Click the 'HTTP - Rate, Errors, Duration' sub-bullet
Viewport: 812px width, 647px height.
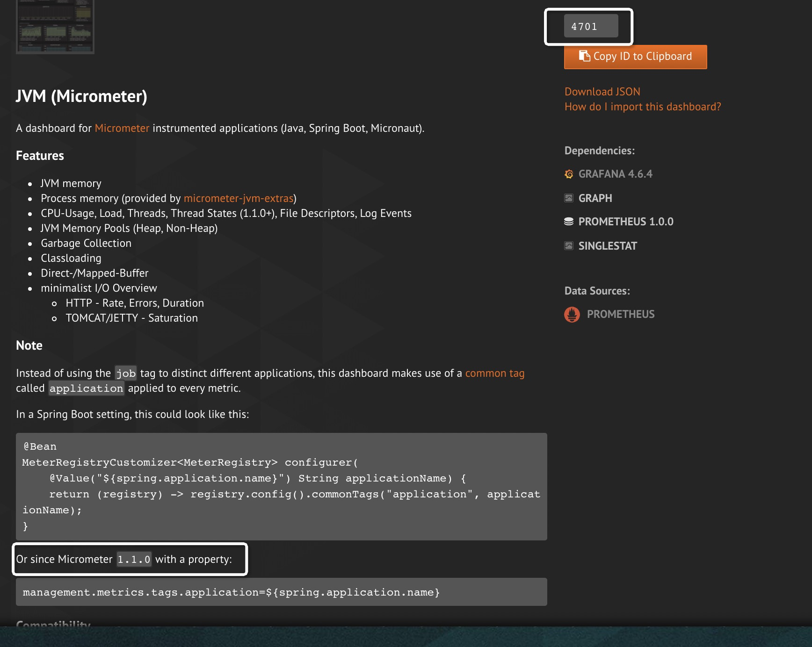[x=135, y=303]
